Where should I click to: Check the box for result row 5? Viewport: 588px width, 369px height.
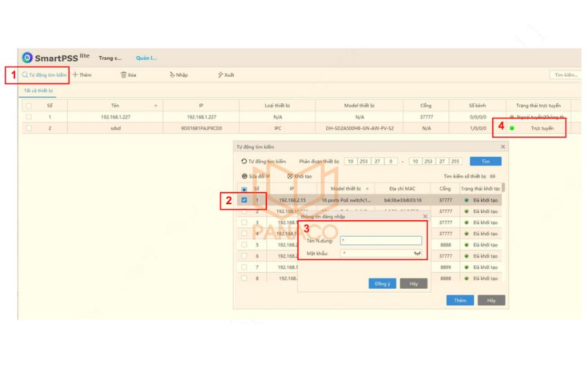click(244, 245)
